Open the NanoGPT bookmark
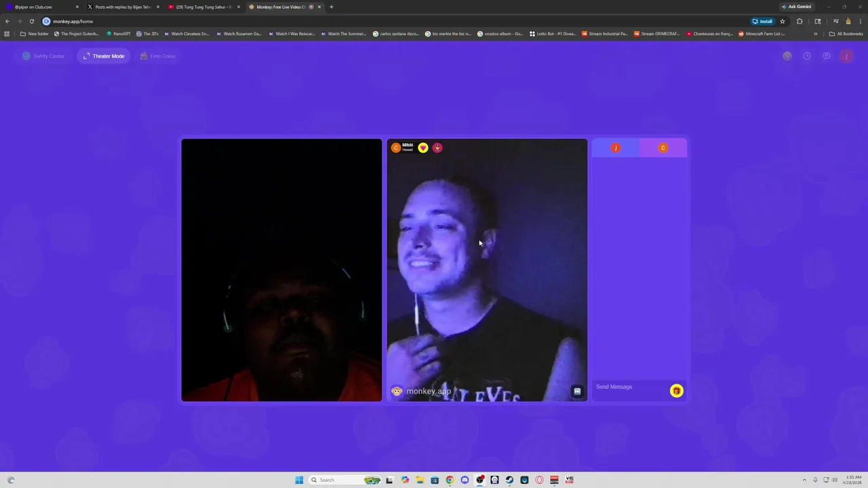Viewport: 868px width, 488px height. 118,34
